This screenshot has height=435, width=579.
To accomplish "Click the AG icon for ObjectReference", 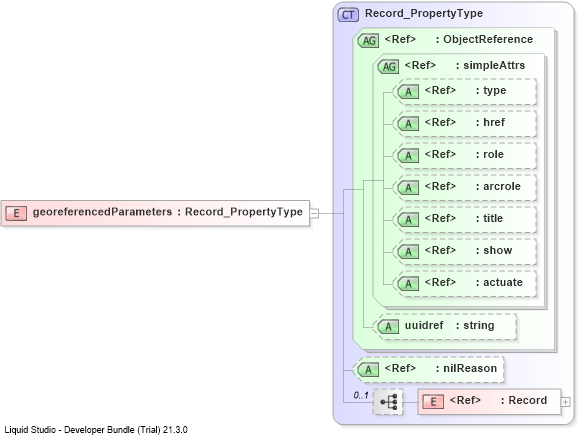I will point(369,41).
